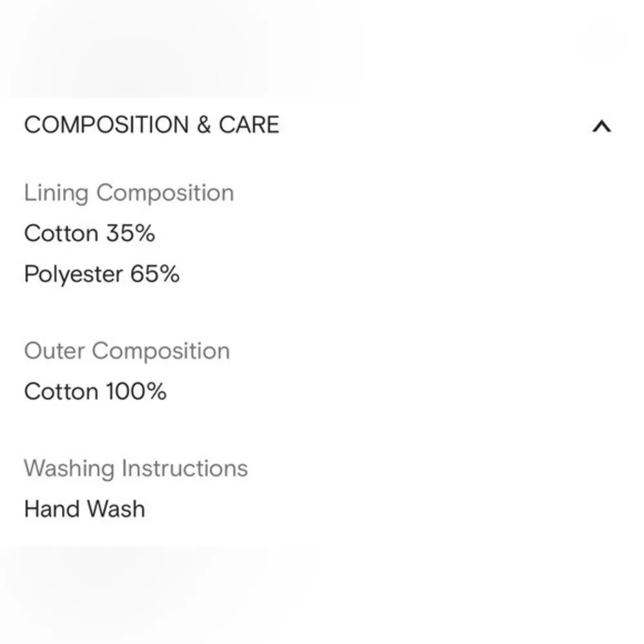Click the ampersand in the section heading
This screenshot has height=644, width=644.
tap(204, 125)
